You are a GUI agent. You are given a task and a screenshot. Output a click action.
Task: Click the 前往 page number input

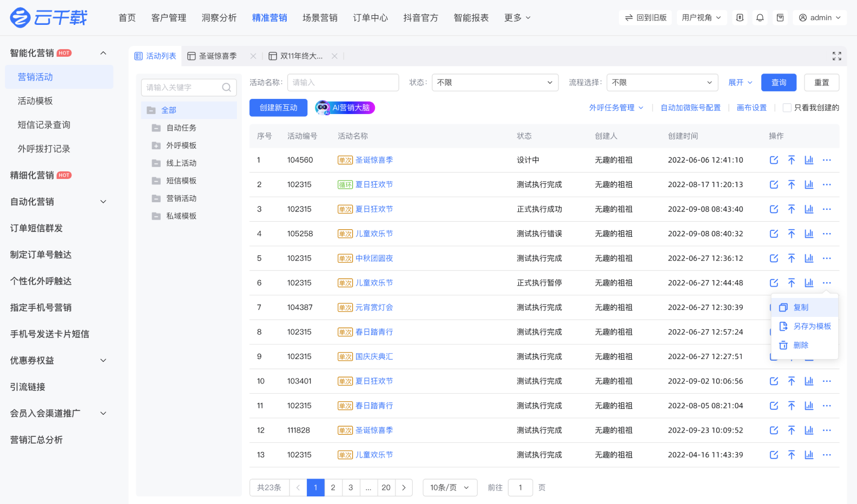point(520,488)
